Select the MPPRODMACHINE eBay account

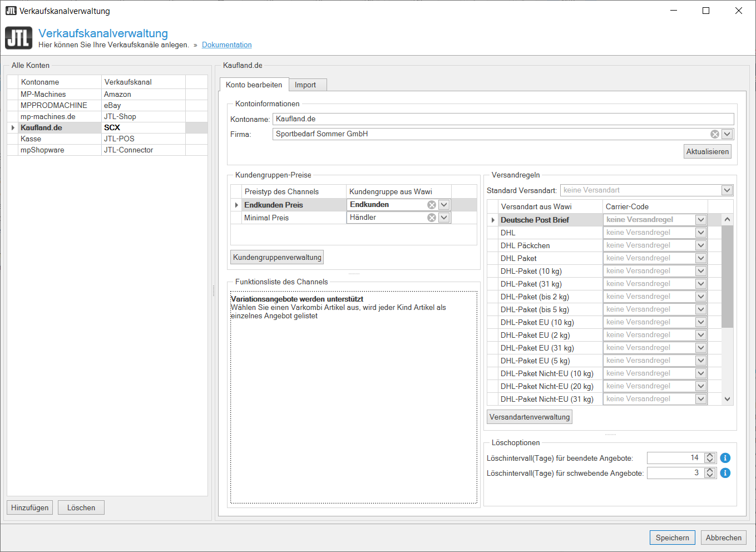click(x=107, y=106)
